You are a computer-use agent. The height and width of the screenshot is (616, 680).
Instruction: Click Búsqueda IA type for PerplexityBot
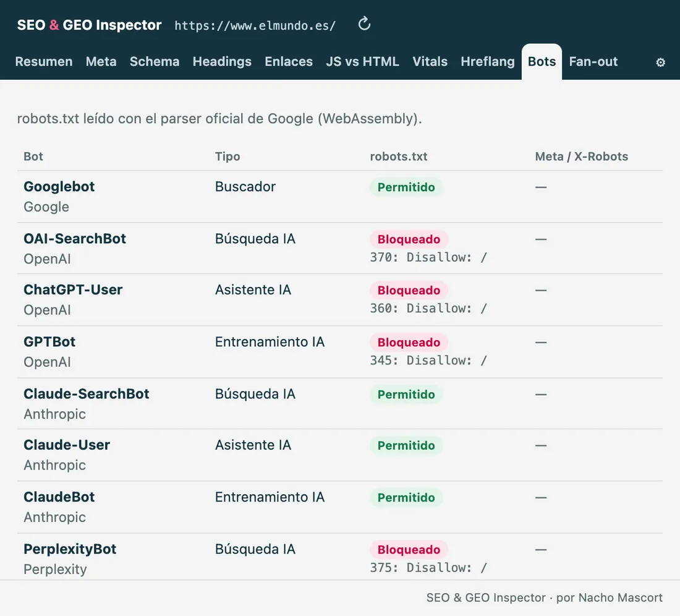click(x=255, y=549)
